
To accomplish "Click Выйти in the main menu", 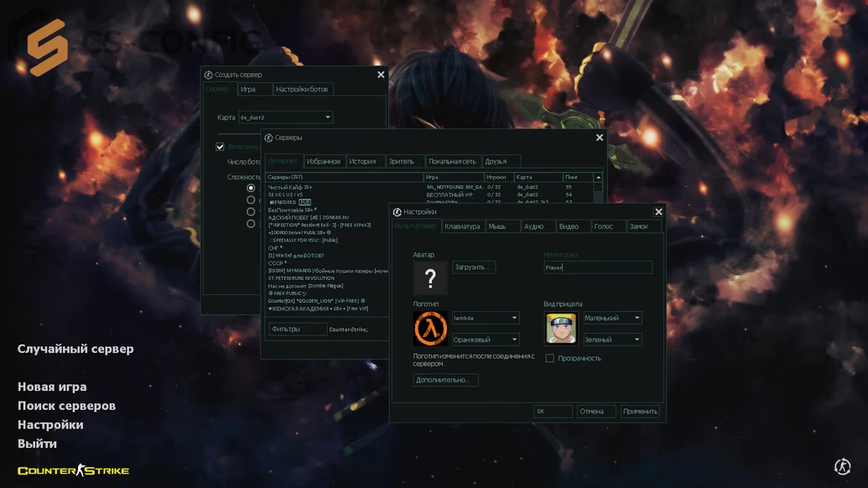I will pyautogui.click(x=37, y=444).
